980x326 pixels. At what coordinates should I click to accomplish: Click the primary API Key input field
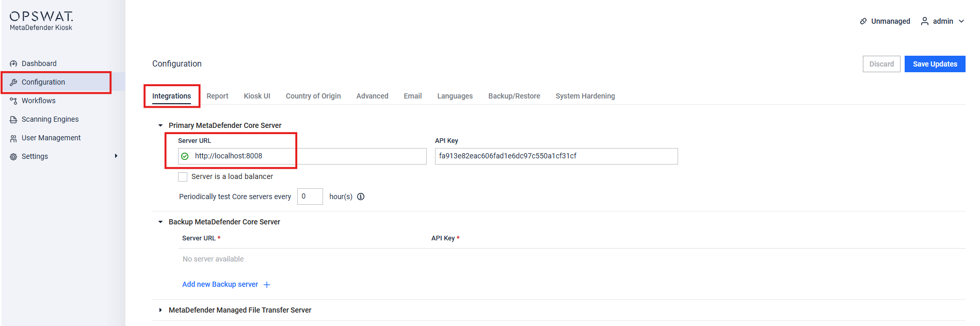[556, 156]
